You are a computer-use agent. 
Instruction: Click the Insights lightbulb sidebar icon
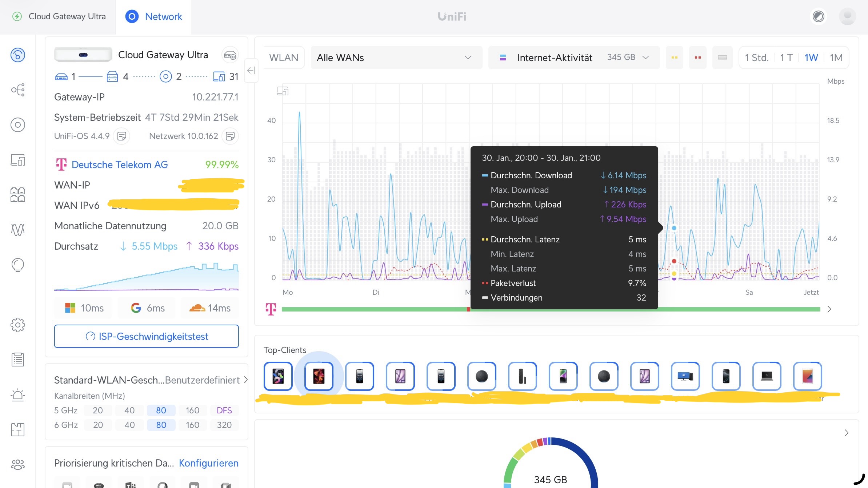18,265
